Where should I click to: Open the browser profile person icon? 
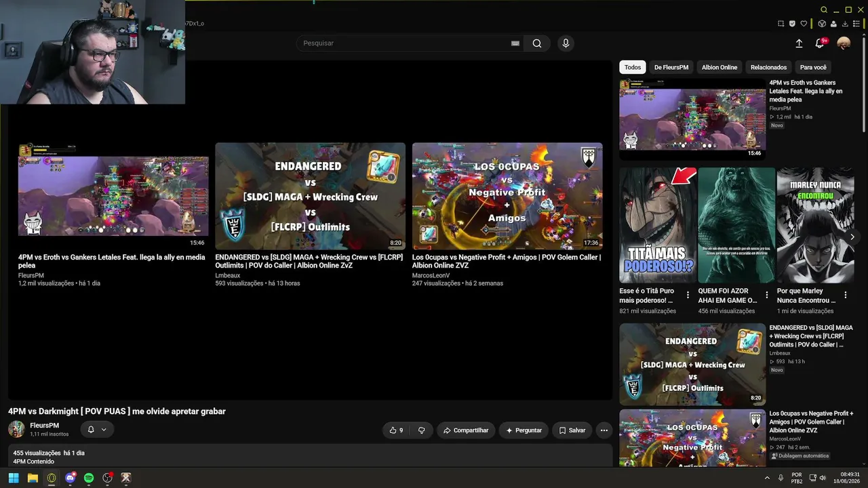[x=833, y=24]
